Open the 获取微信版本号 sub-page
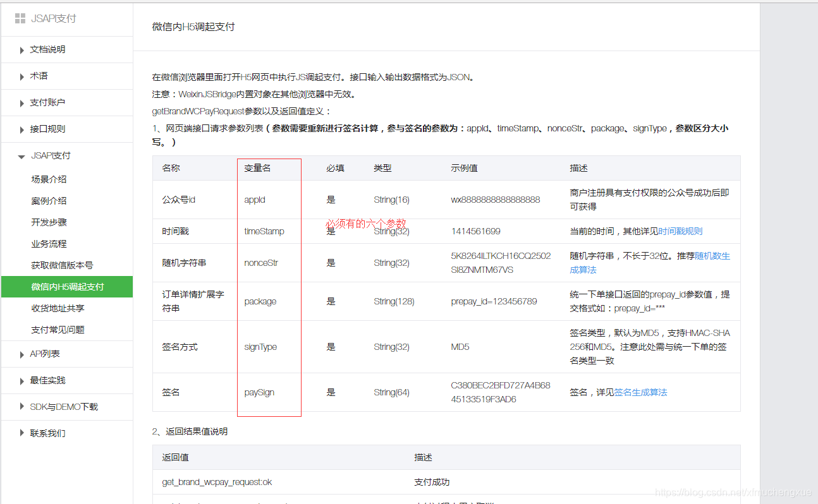Viewport: 818px width, 504px height. pyautogui.click(x=62, y=265)
